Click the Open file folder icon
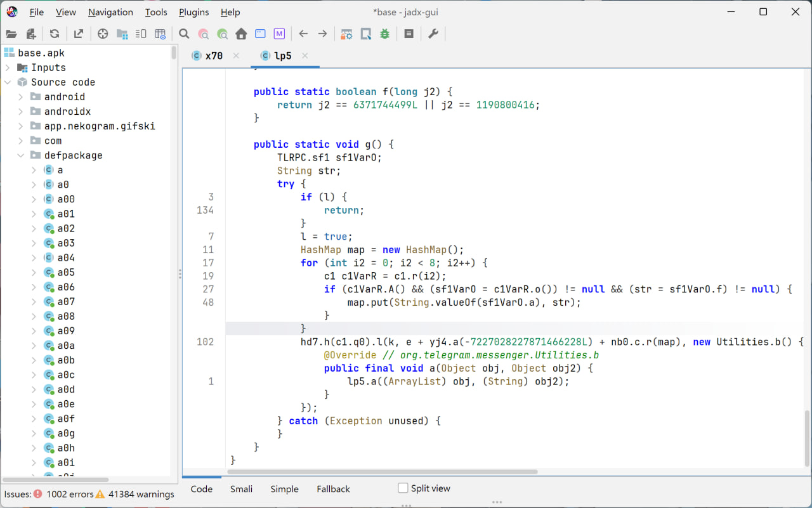The width and height of the screenshot is (812, 508). 11,34
